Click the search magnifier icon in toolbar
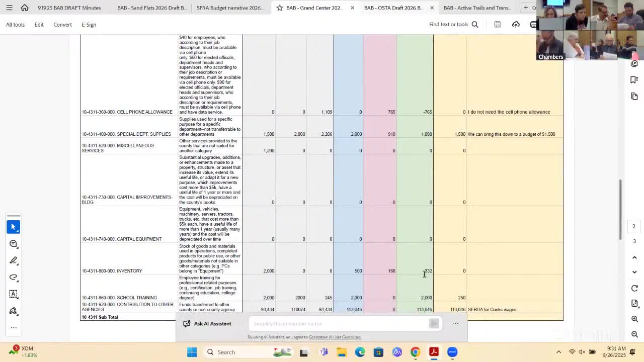The width and height of the screenshot is (644, 362). [475, 24]
